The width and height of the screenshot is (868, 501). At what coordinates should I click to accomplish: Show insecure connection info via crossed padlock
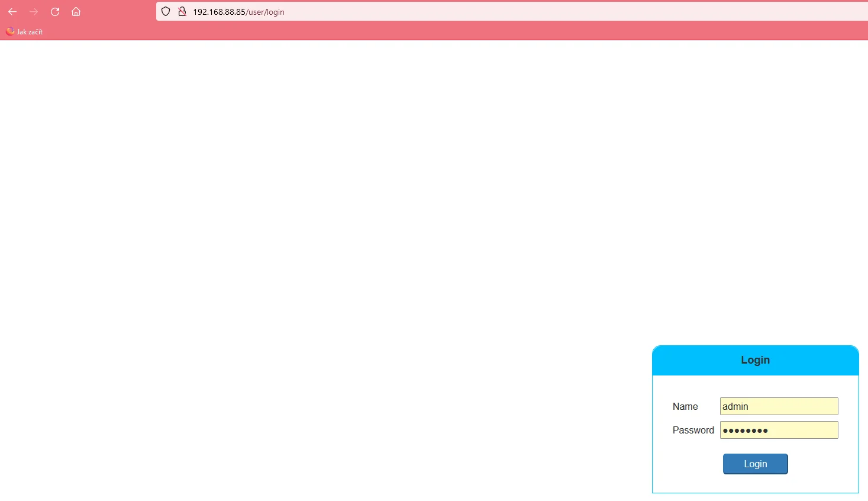(x=182, y=12)
